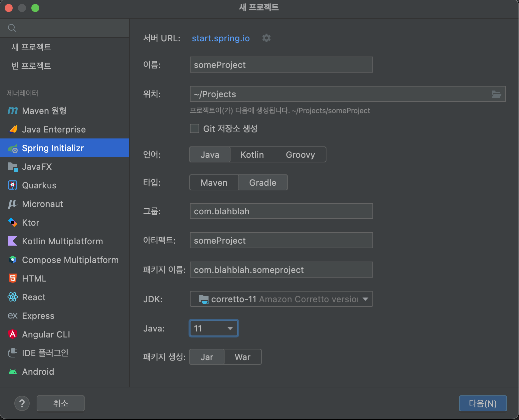Select the Ktor generator label
Viewport: 519px width, 420px height.
pos(31,223)
